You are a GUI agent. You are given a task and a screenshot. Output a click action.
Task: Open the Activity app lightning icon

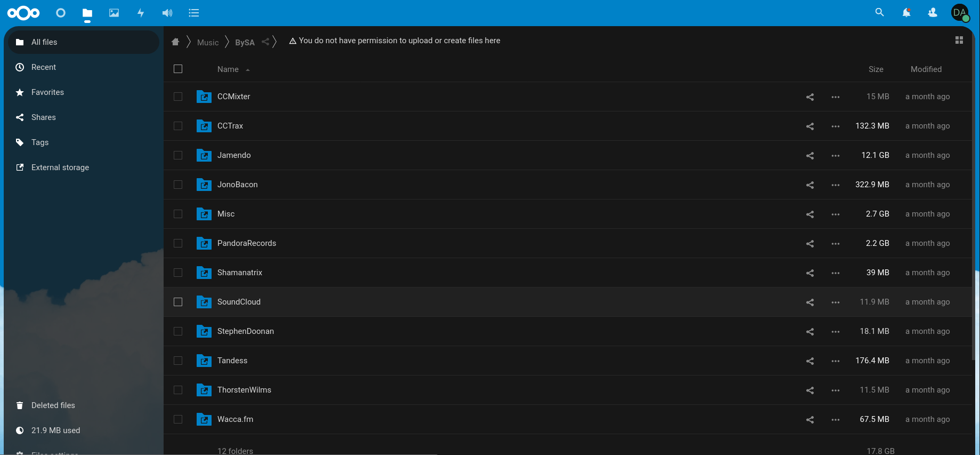[x=141, y=13]
